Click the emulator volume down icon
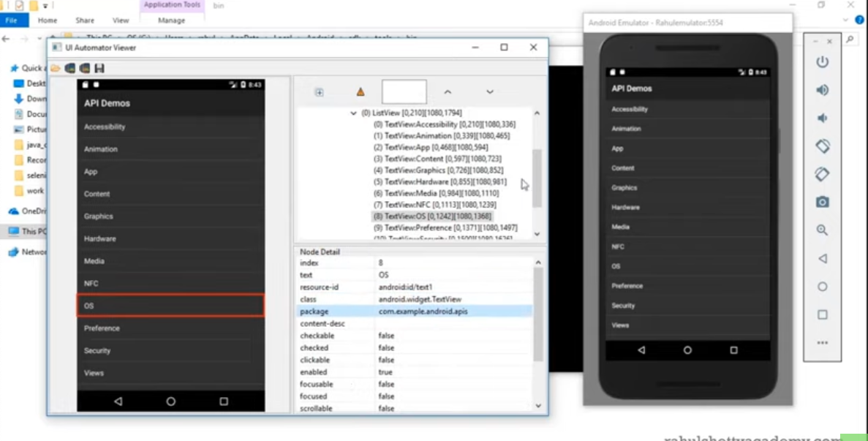Viewport: 868px width, 441px height. click(x=822, y=118)
